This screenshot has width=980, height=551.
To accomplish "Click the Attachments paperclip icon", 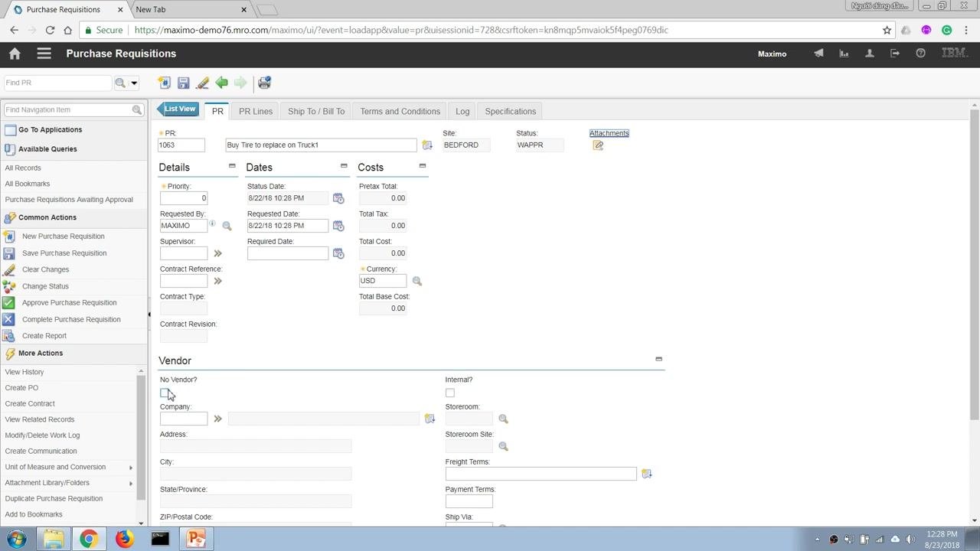I will click(x=598, y=145).
